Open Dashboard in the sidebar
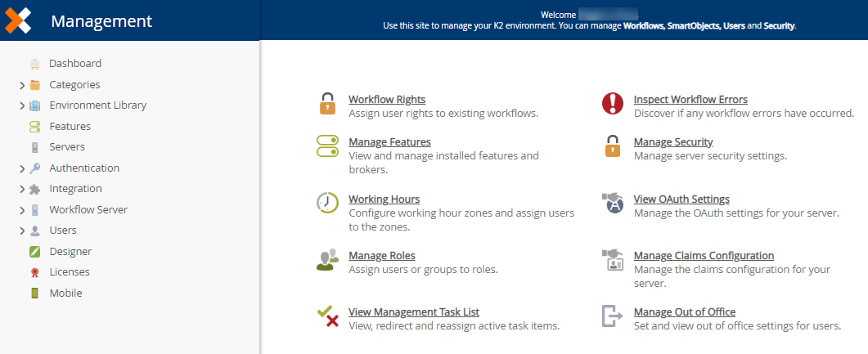Screen dimensions: 868x354 pyautogui.click(x=75, y=64)
